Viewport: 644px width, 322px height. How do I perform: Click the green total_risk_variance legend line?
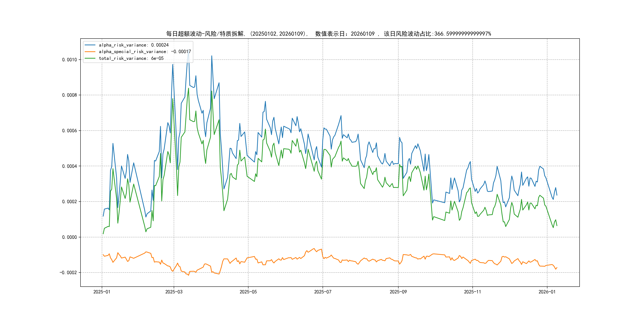tap(90, 58)
